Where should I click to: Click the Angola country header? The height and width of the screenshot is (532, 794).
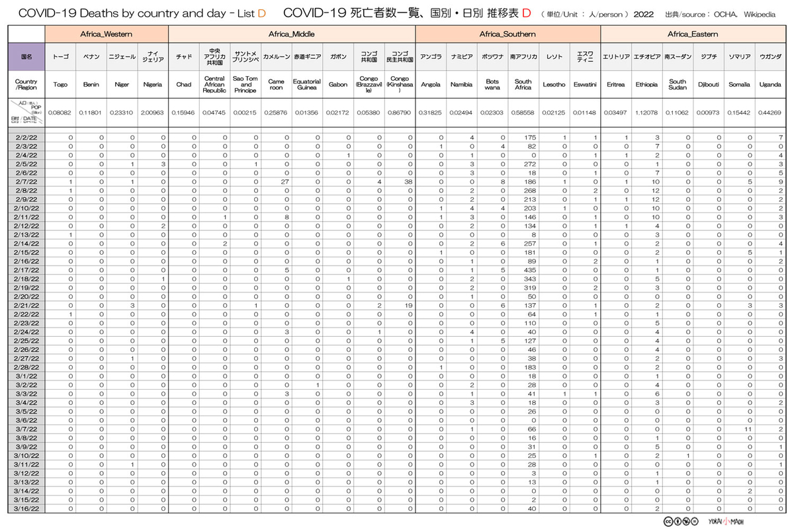point(431,85)
